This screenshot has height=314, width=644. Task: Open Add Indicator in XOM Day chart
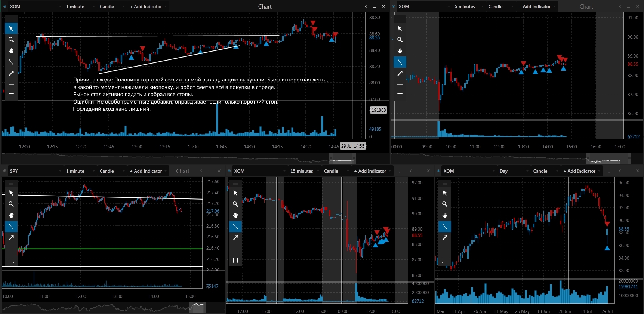[582, 171]
